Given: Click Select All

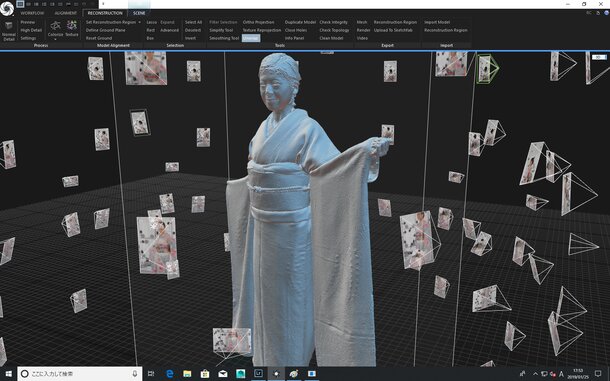Looking at the screenshot, I should 193,22.
